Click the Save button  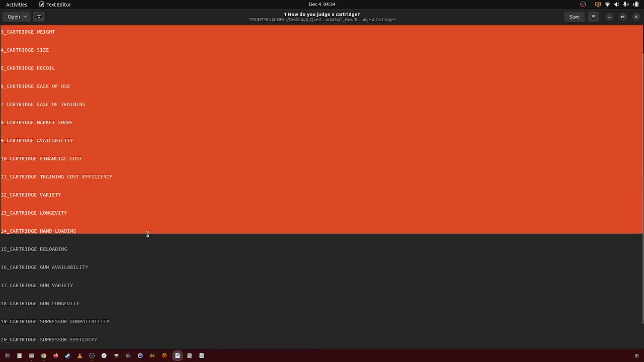click(574, 17)
